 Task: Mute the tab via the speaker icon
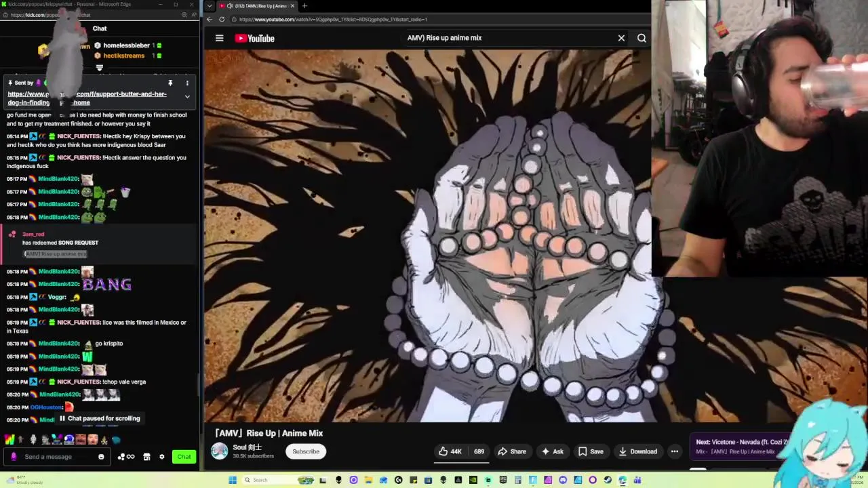click(230, 6)
